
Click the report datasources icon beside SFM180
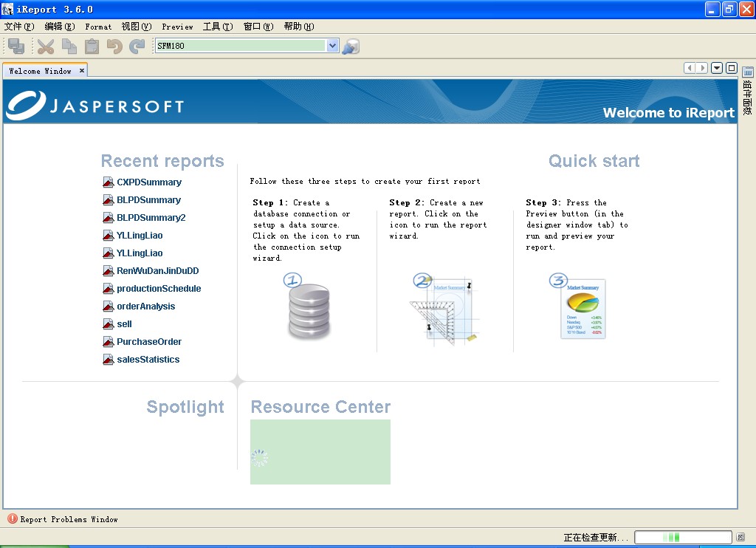click(x=351, y=47)
